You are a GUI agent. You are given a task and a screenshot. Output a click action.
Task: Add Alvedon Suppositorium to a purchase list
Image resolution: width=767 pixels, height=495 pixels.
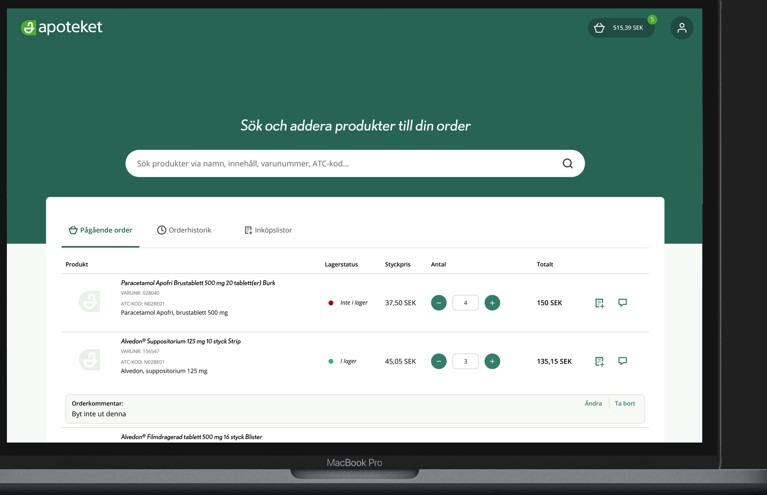click(x=599, y=361)
